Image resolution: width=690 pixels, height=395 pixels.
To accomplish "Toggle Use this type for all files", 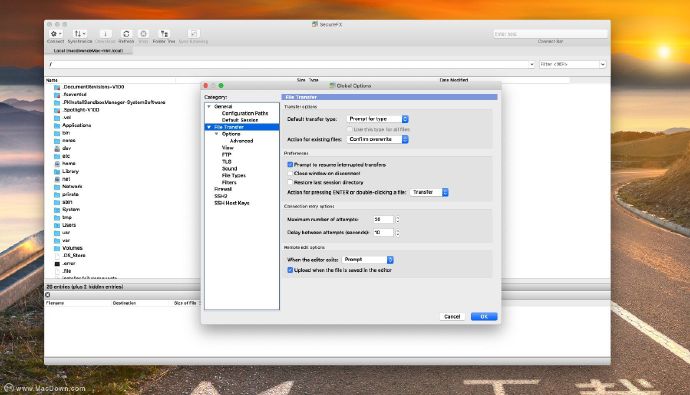I will 350,129.
